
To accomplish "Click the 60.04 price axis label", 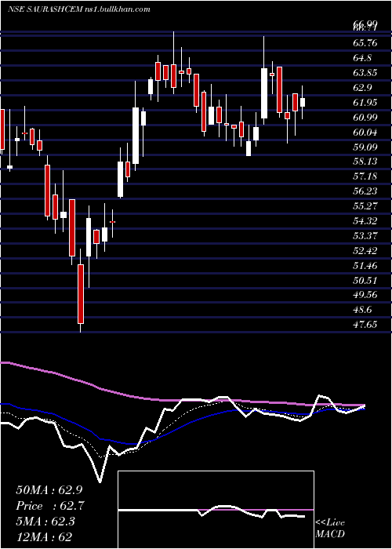I will pos(365,133).
